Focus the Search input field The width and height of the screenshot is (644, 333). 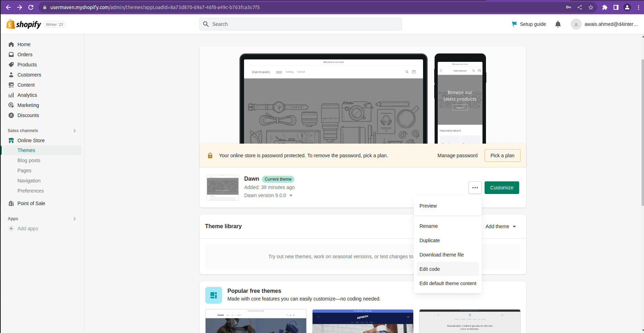click(301, 24)
